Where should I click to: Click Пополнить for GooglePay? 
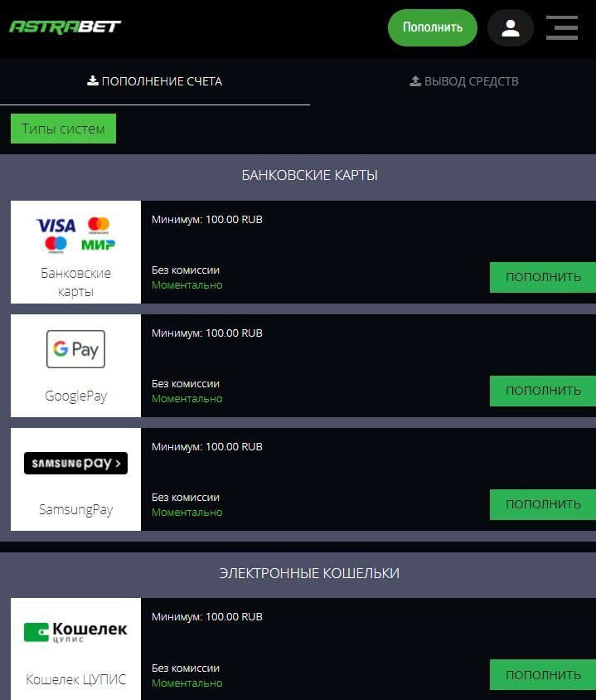pos(543,391)
